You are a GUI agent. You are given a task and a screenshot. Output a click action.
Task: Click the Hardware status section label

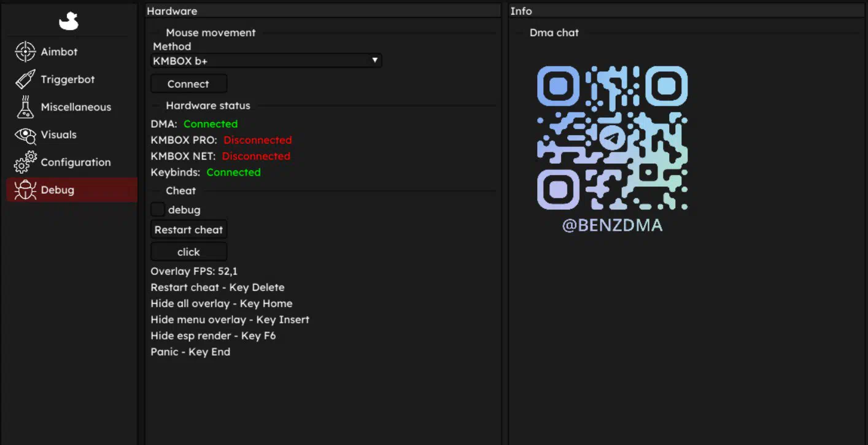tap(208, 106)
